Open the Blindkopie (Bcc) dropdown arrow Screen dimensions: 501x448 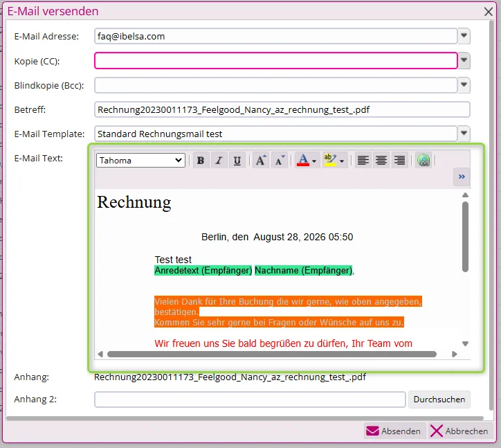(464, 85)
